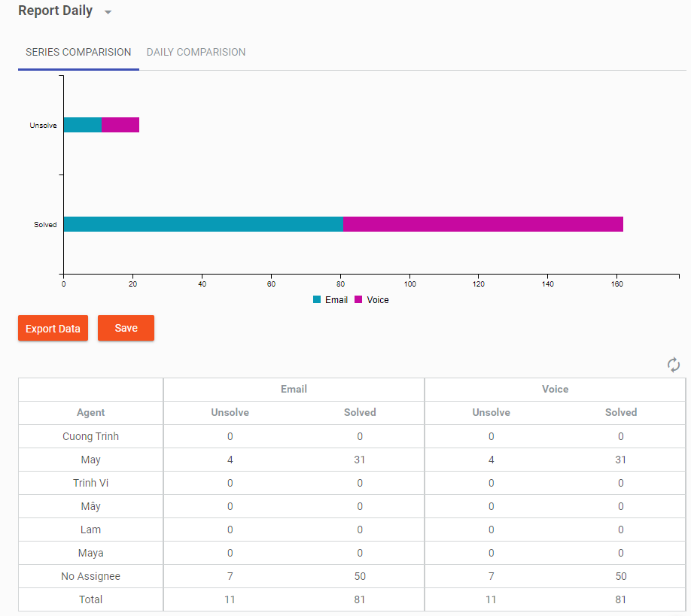Select the Lam agent cell
691x616 pixels.
[91, 530]
